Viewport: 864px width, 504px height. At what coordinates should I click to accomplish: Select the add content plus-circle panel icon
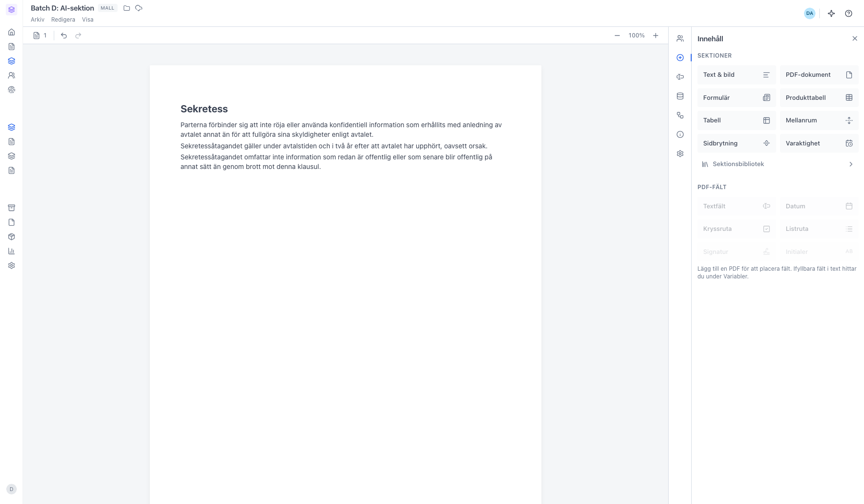pos(680,58)
